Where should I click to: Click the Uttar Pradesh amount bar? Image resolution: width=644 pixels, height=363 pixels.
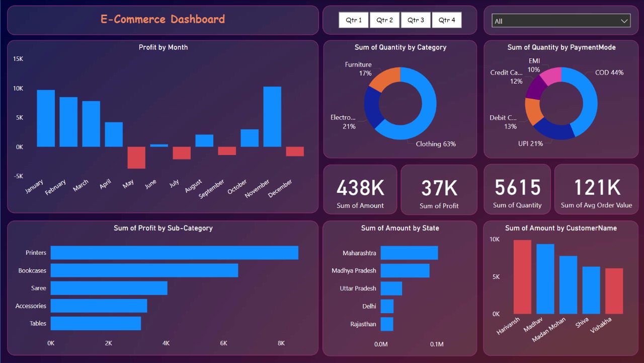[x=391, y=288]
